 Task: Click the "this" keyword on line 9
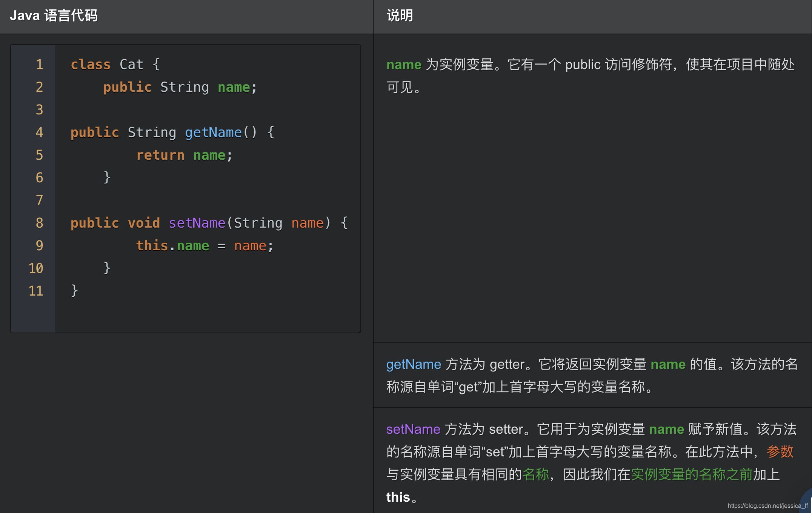coord(151,245)
